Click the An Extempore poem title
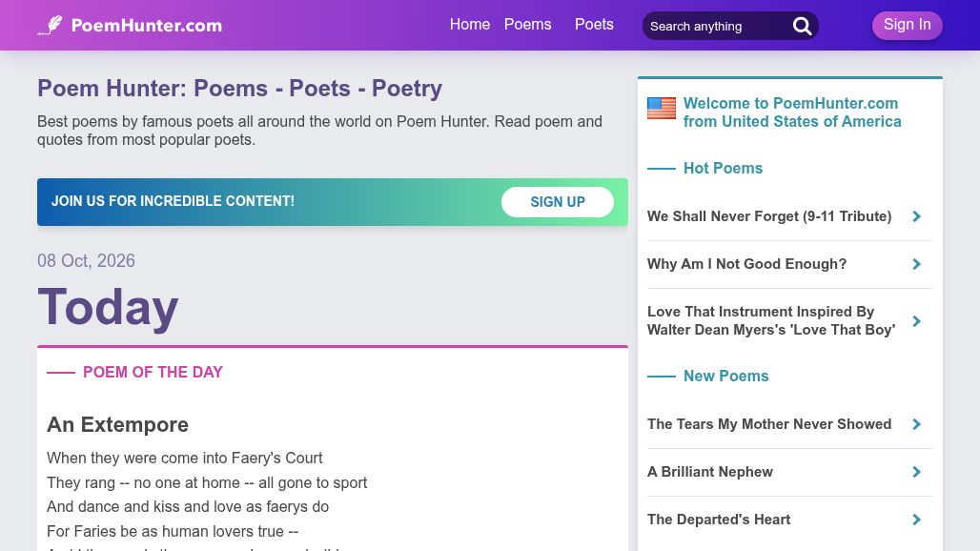This screenshot has height=551, width=980. 117,425
